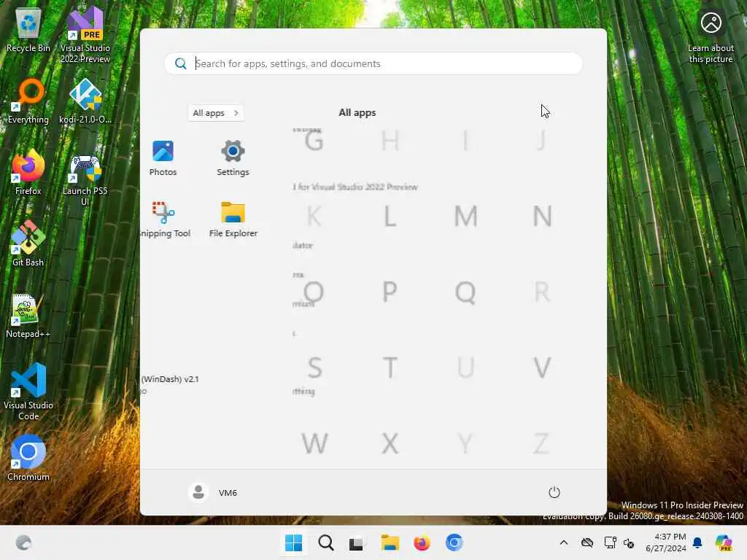Select the Launch PS5 UI desktop shortcut
This screenshot has height=560, width=747.
pos(85,179)
